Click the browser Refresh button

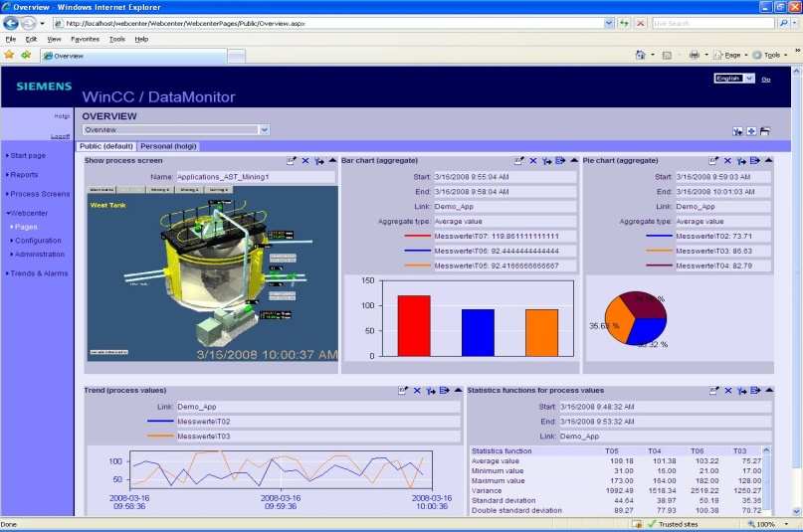[624, 23]
